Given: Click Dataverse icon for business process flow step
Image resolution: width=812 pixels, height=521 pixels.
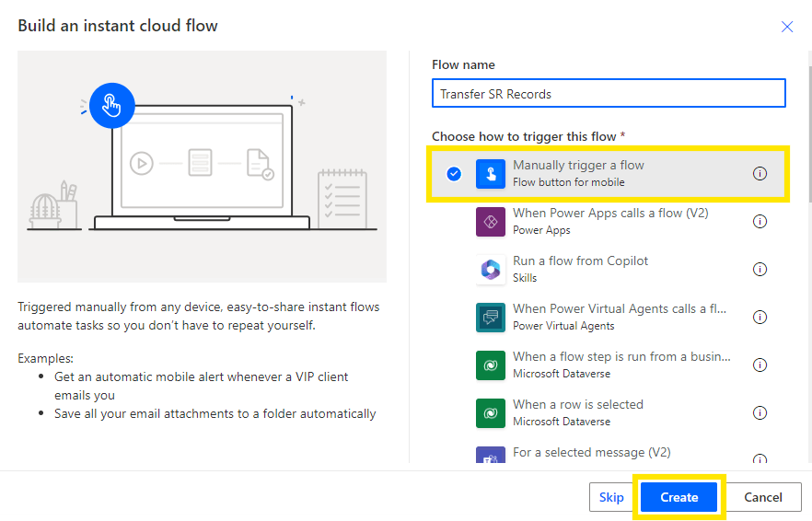Looking at the screenshot, I should tap(491, 365).
